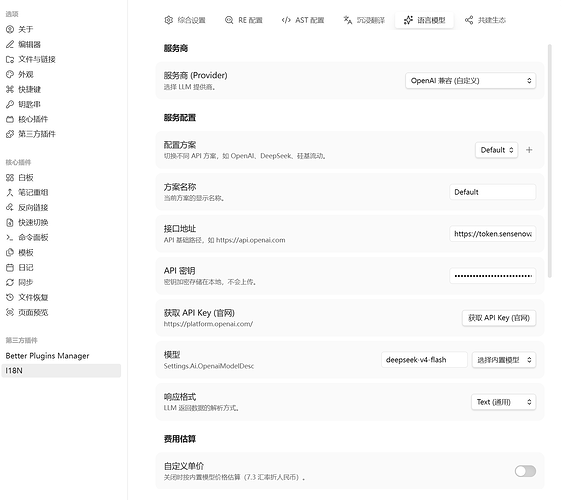Open the 服务商 (Provider) dropdown

click(x=471, y=81)
